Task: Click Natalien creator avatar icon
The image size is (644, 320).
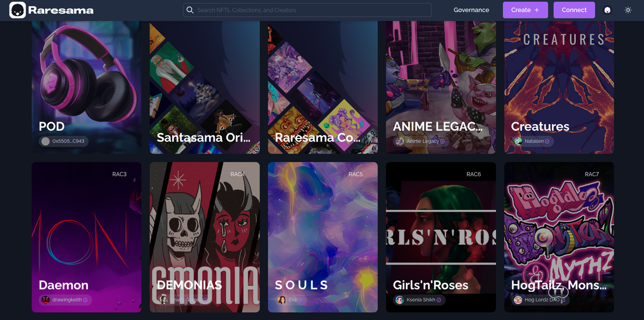Action: (x=518, y=141)
